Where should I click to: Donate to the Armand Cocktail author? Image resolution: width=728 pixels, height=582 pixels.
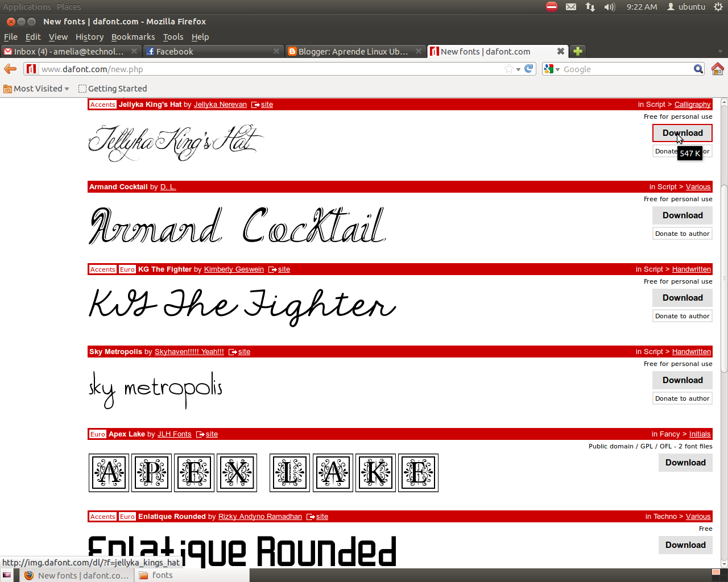[x=682, y=234]
